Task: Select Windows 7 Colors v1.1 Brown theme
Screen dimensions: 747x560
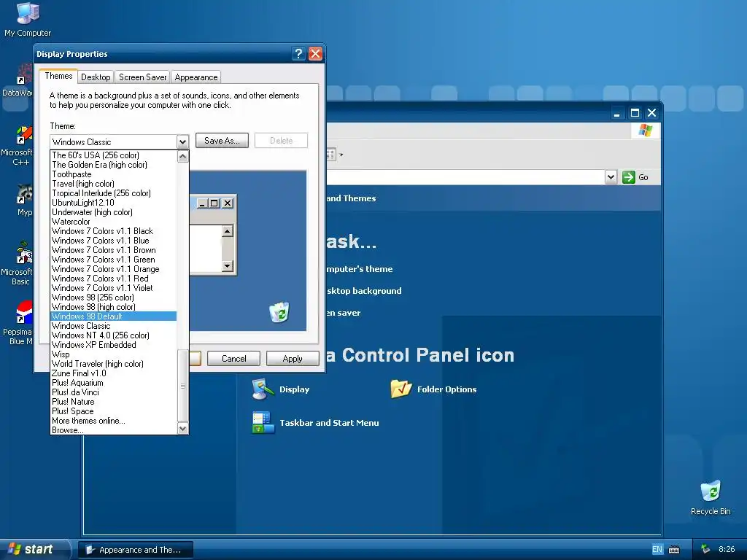Action: [x=113, y=250]
